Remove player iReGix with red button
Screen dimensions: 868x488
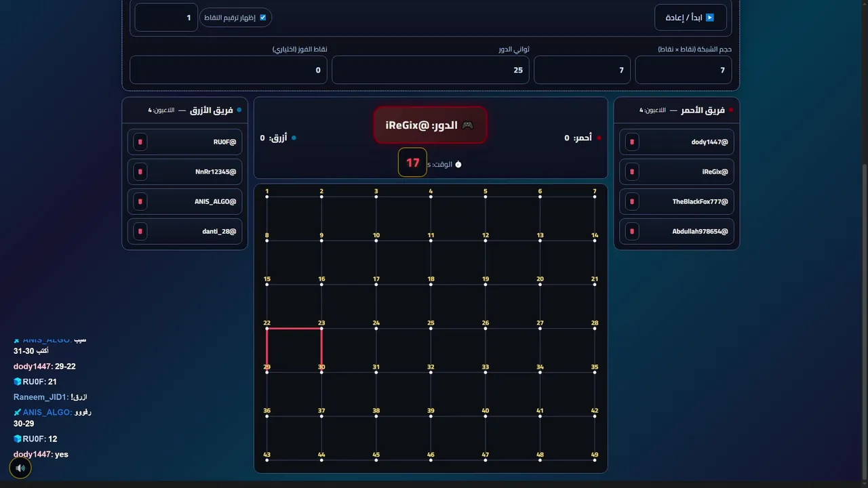coord(632,172)
